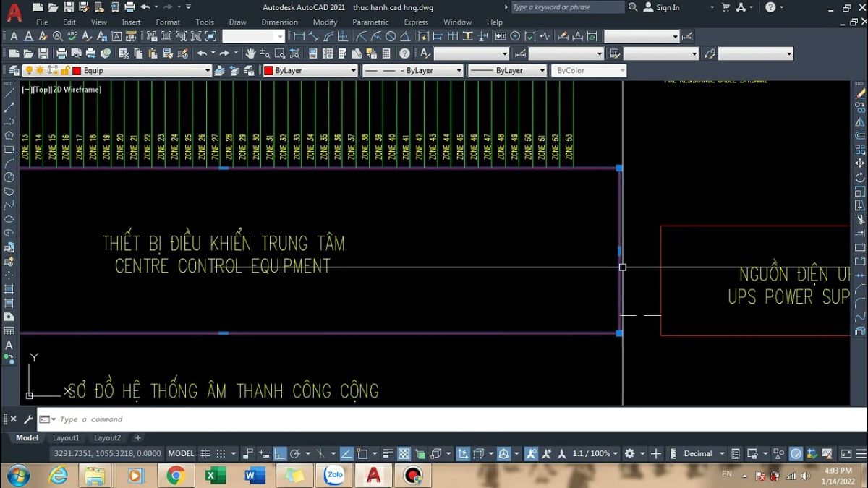Toggle Object Snap Tracking in status bar
This screenshot has width=868, height=488.
tap(346, 454)
